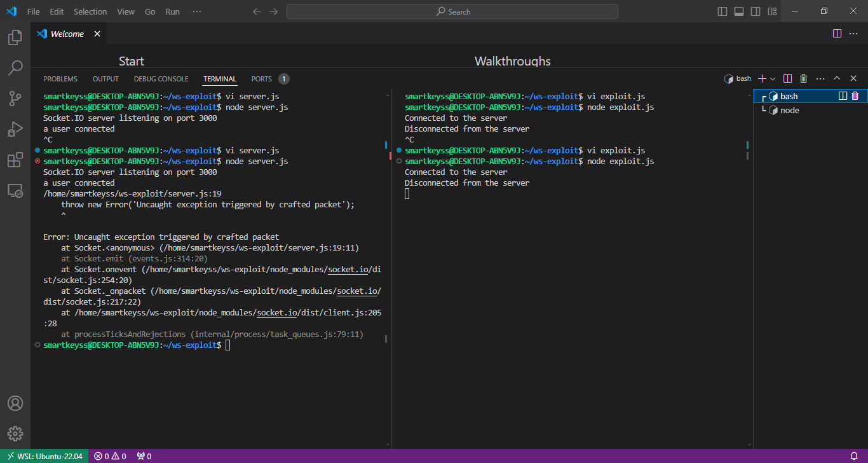Toggle the panel layout button
Screen dimensions: 868x463
(x=739, y=11)
